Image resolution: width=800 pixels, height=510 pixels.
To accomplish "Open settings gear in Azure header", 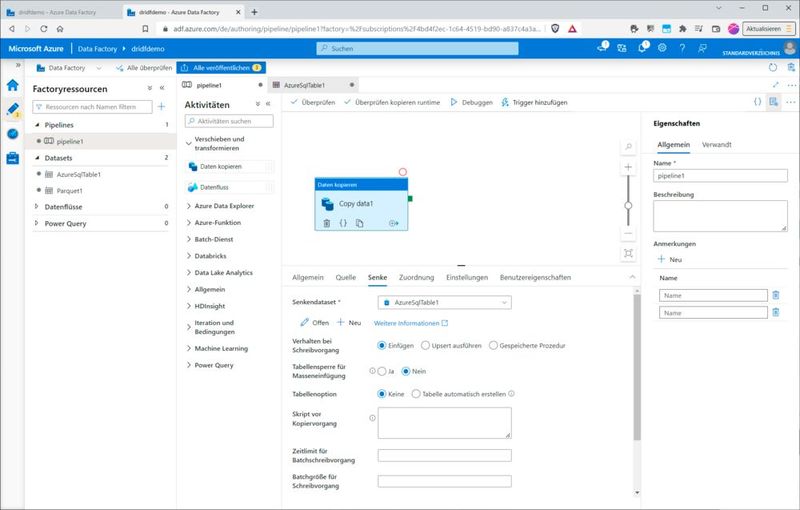I will tap(662, 47).
